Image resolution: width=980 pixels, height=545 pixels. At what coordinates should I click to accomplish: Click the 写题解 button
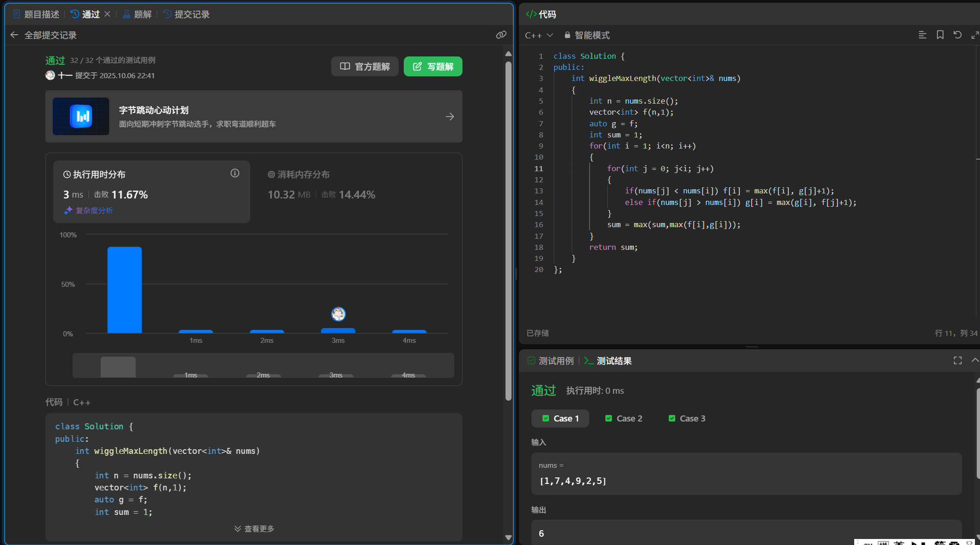point(433,66)
